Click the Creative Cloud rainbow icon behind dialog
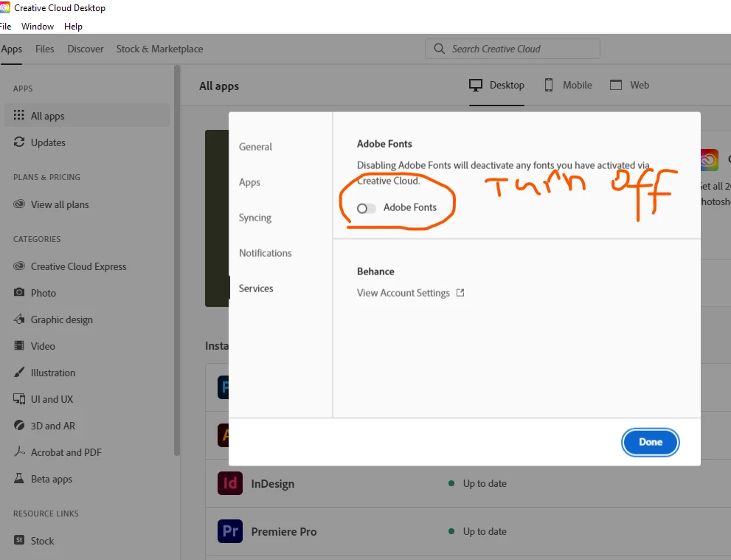 pos(709,160)
